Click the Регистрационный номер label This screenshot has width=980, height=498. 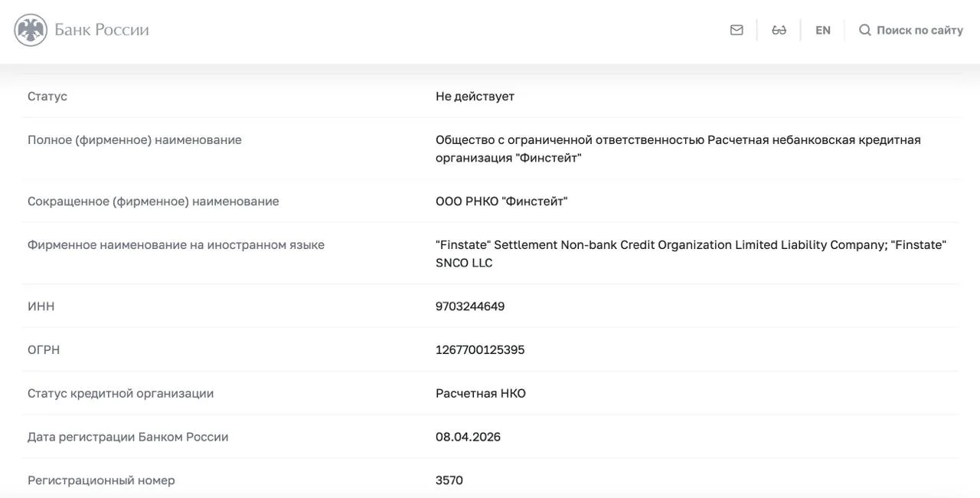click(101, 480)
